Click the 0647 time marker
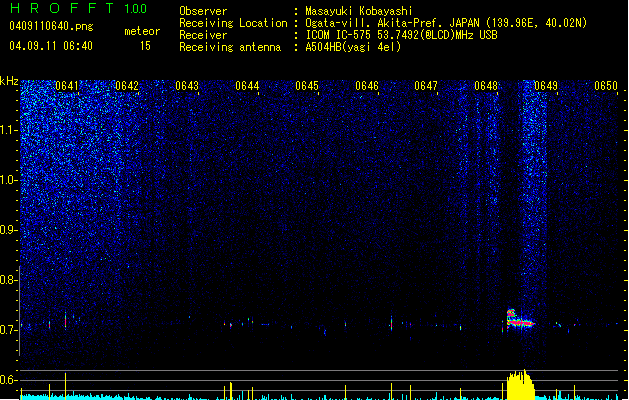This screenshot has width=629, height=400. (x=426, y=86)
